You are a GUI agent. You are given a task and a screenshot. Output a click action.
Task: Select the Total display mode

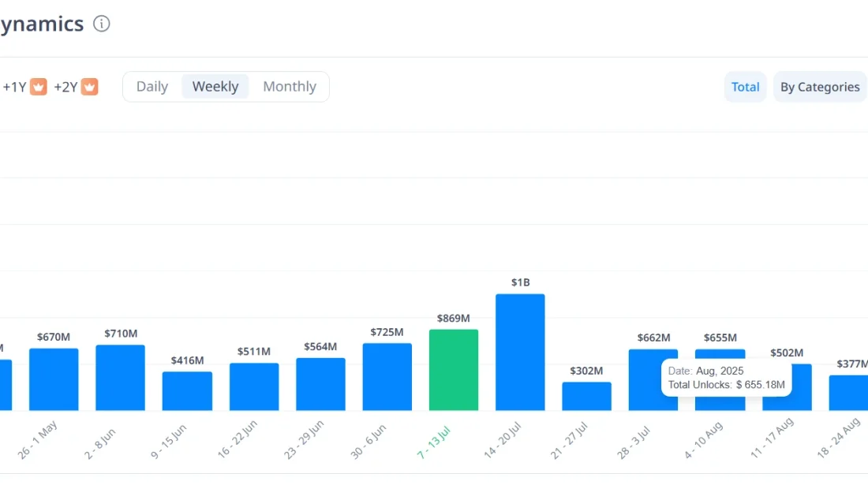click(x=745, y=87)
